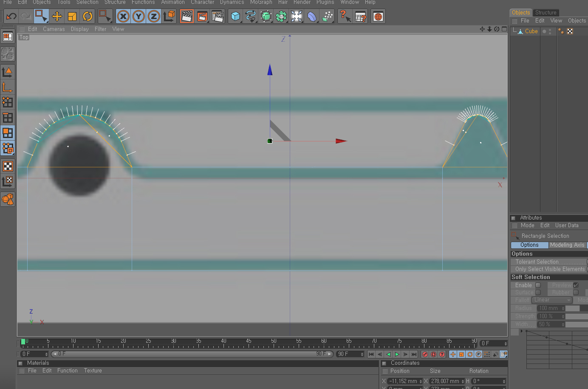Toggle Y axis lock
This screenshot has width=588, height=389.
[139, 17]
